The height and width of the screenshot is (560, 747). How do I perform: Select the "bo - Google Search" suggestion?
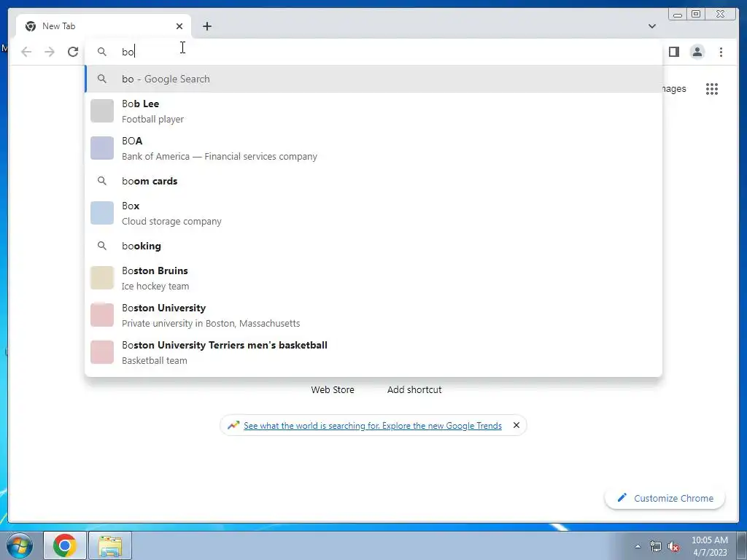click(373, 79)
